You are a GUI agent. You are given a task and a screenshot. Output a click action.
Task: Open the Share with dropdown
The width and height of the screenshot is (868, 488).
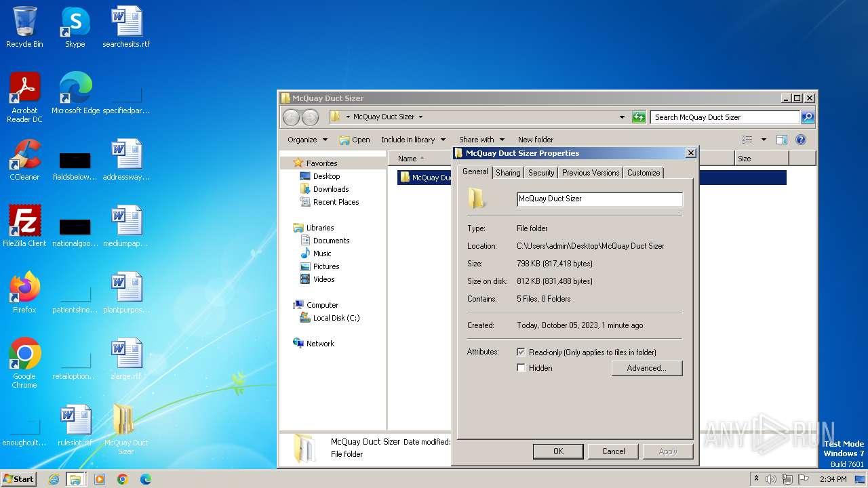(x=481, y=140)
